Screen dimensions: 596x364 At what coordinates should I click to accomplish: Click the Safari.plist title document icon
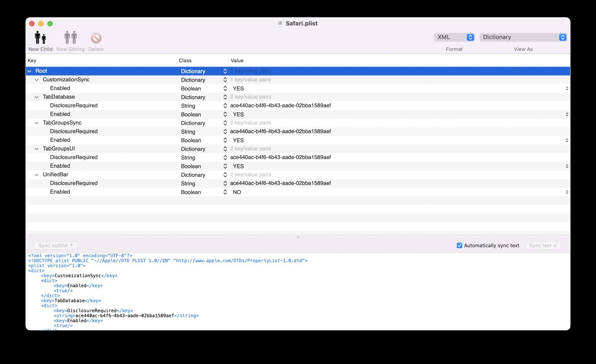280,24
